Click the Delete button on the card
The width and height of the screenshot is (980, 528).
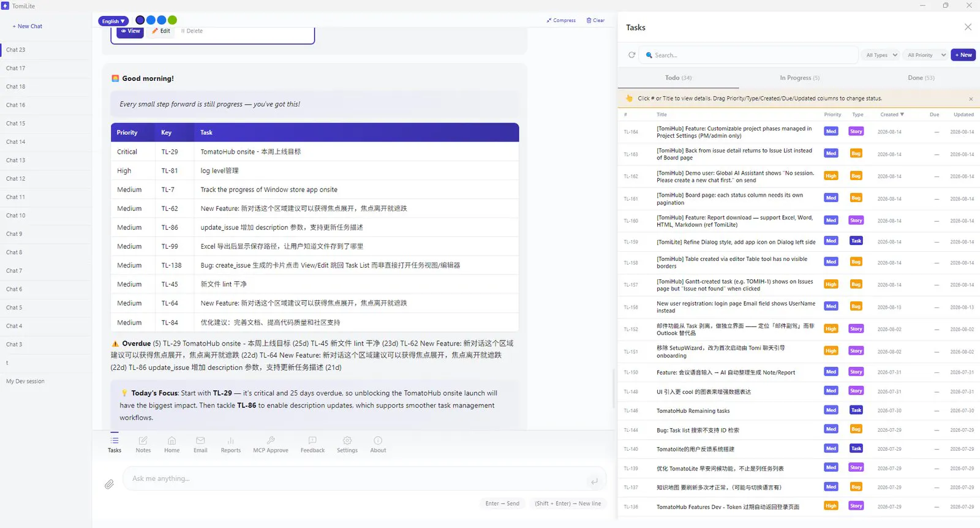click(x=192, y=31)
